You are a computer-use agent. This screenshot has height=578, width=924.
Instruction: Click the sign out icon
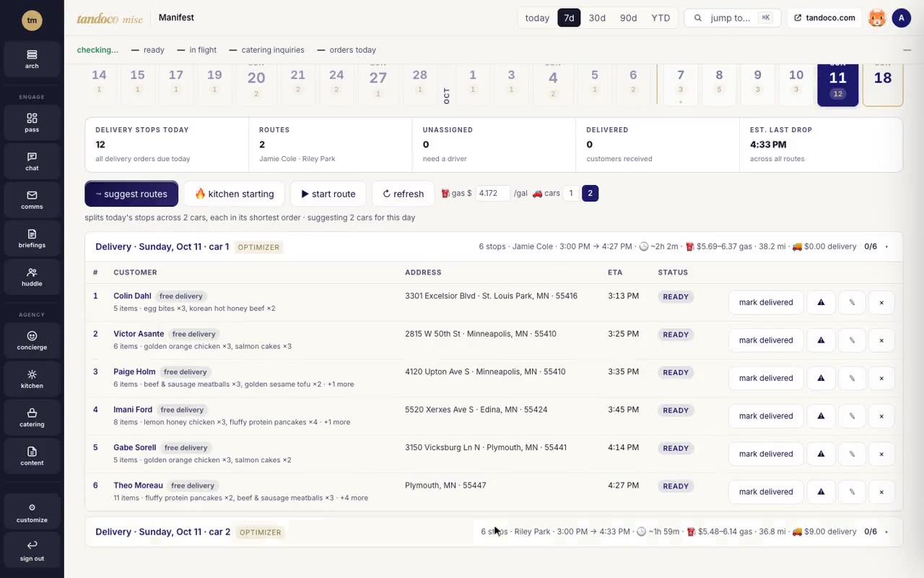click(32, 551)
